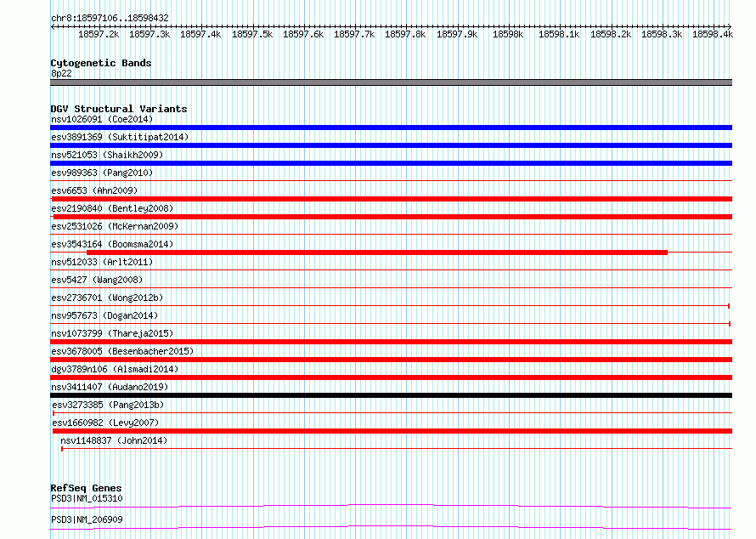Select the esv3891369 (Suktitipat2014) variant label
Image resolution: width=756 pixels, height=539 pixels.
click(x=120, y=137)
